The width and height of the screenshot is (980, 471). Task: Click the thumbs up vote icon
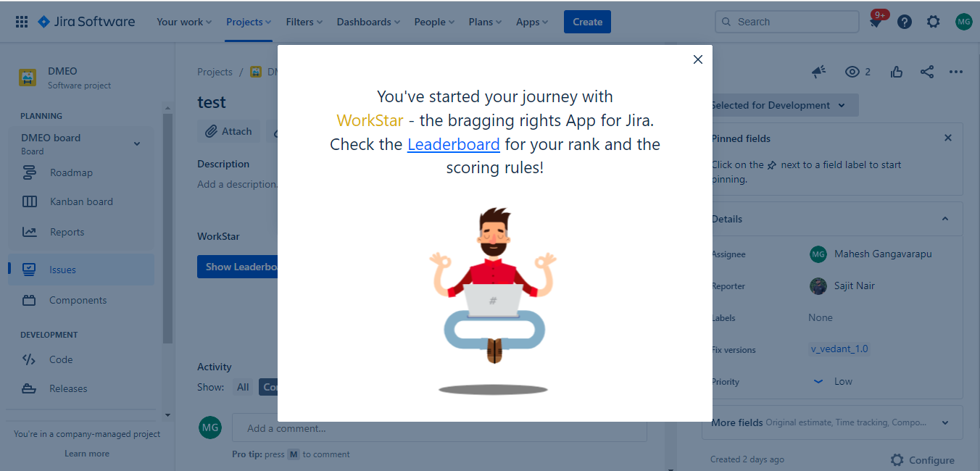pyautogui.click(x=897, y=72)
